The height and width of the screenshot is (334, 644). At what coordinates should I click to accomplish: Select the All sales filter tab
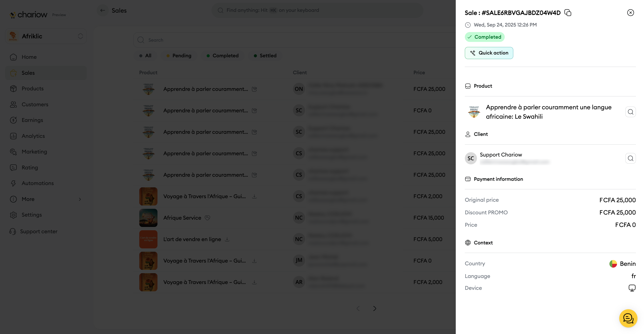click(145, 56)
